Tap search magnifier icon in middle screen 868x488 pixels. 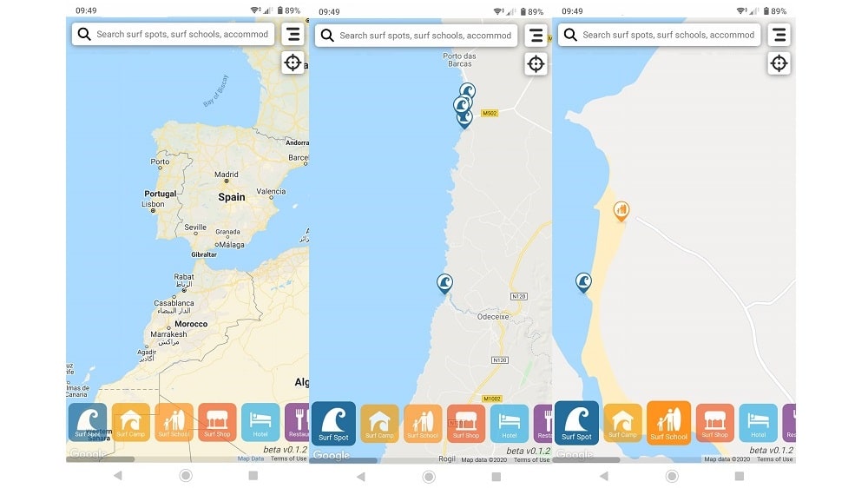tap(327, 36)
